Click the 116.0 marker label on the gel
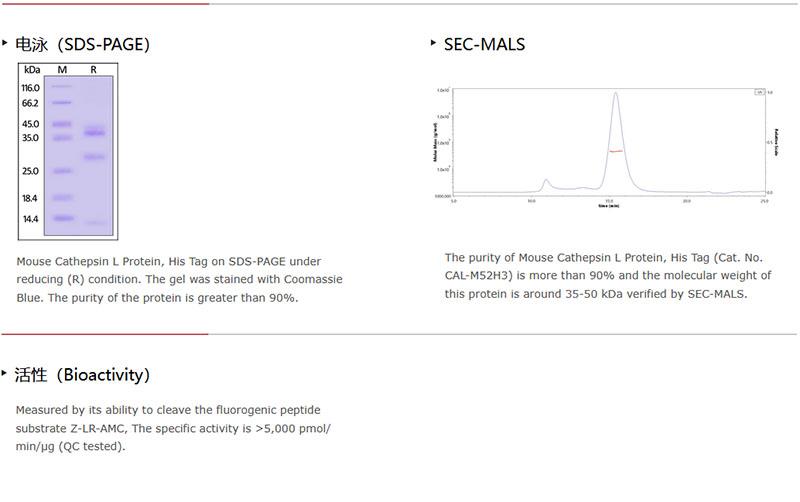This screenshot has height=502, width=800. click(x=31, y=89)
